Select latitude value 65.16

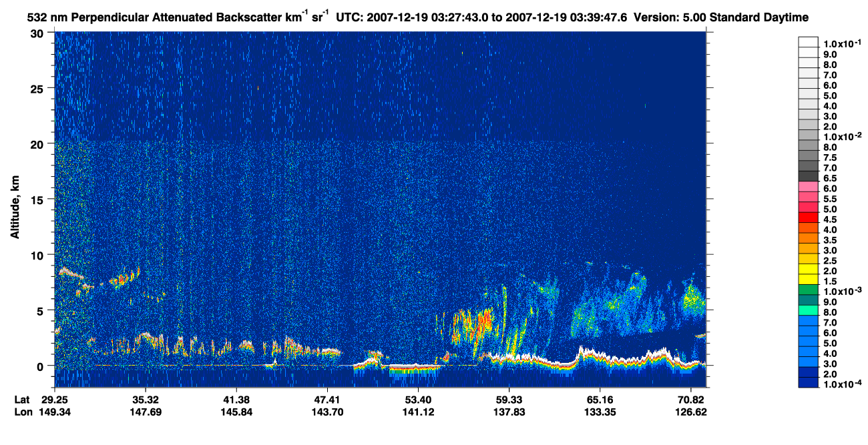[x=600, y=400]
